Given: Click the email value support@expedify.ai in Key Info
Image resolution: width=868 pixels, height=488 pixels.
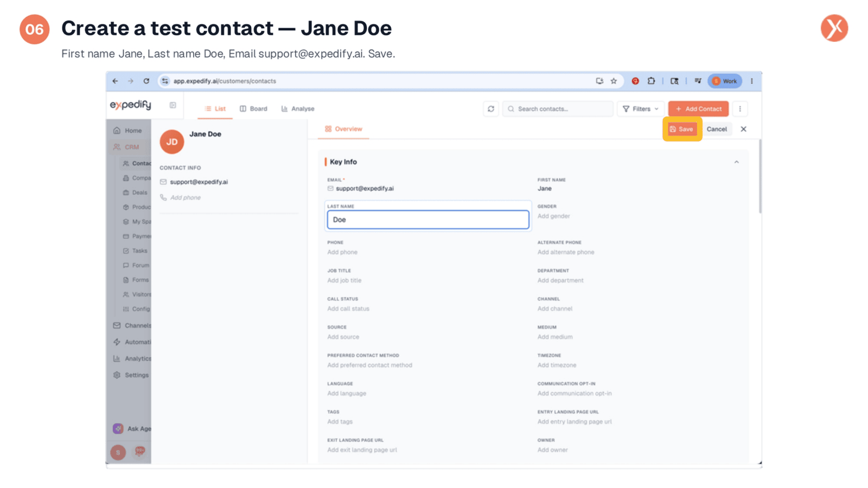Looking at the screenshot, I should pyautogui.click(x=365, y=189).
